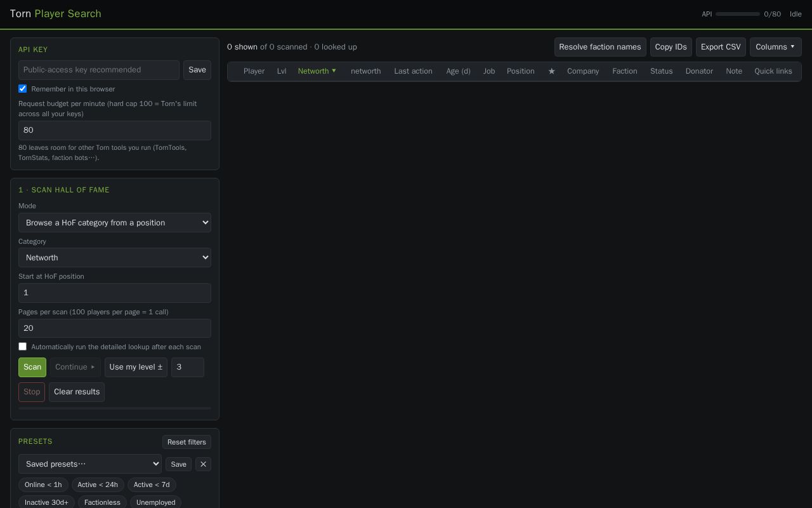Focus the API key input field

click(x=99, y=70)
